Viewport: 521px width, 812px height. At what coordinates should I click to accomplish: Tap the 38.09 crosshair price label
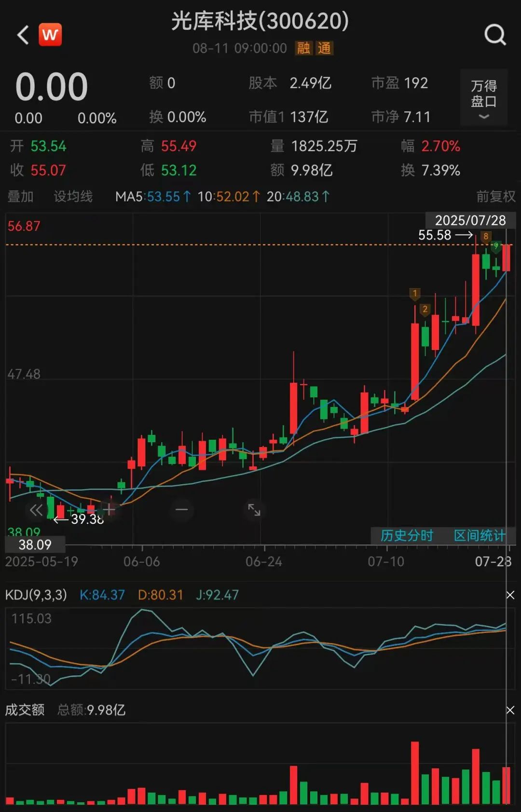click(35, 545)
